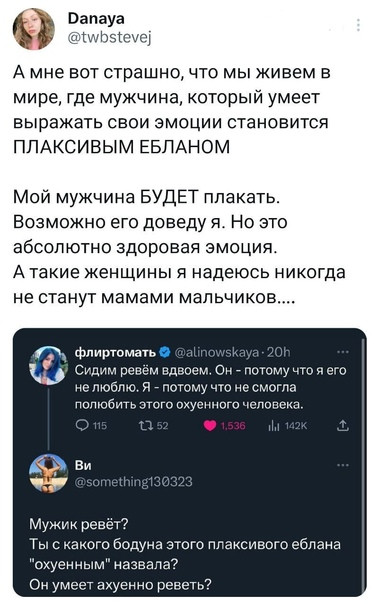Open флиртомать's blue-haired avatar

click(49, 365)
